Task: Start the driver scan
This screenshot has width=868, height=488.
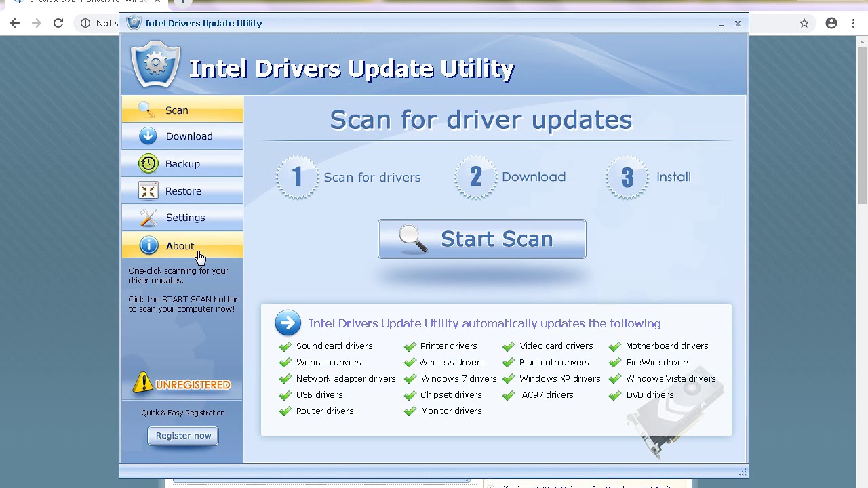Action: (x=482, y=239)
